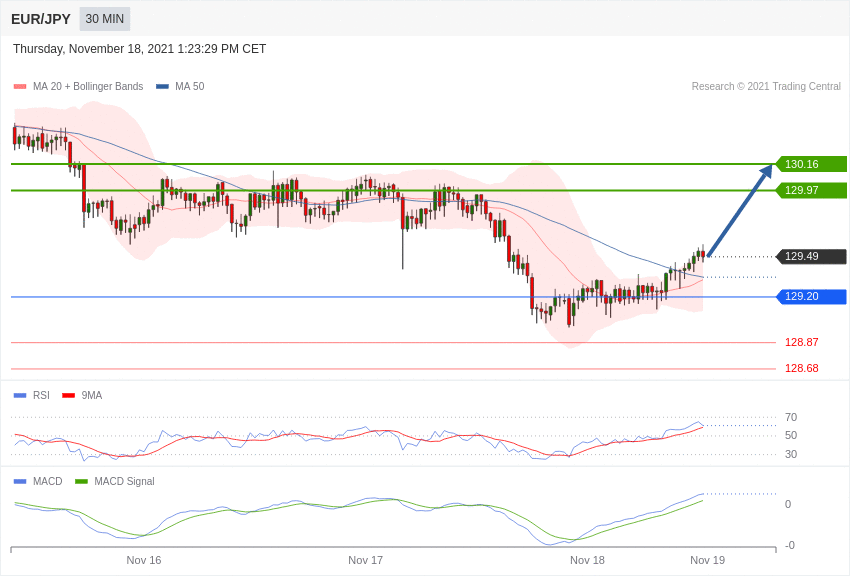Click the Nov 19 date axis label

pyautogui.click(x=707, y=560)
